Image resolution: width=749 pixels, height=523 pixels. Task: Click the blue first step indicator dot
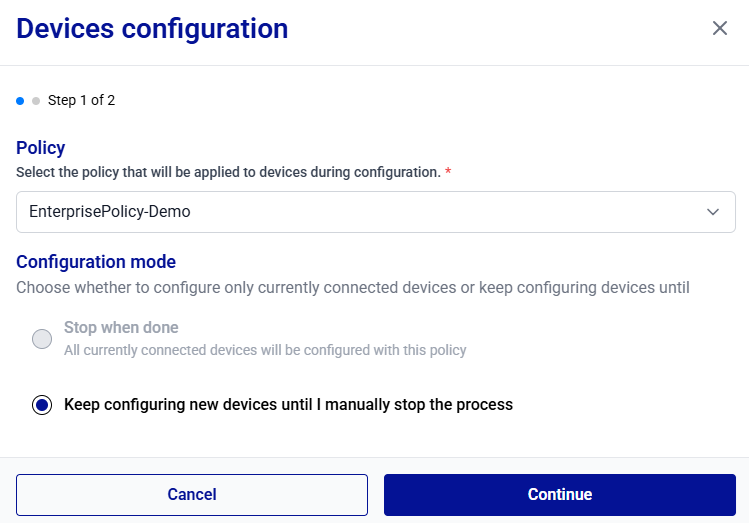pos(20,101)
